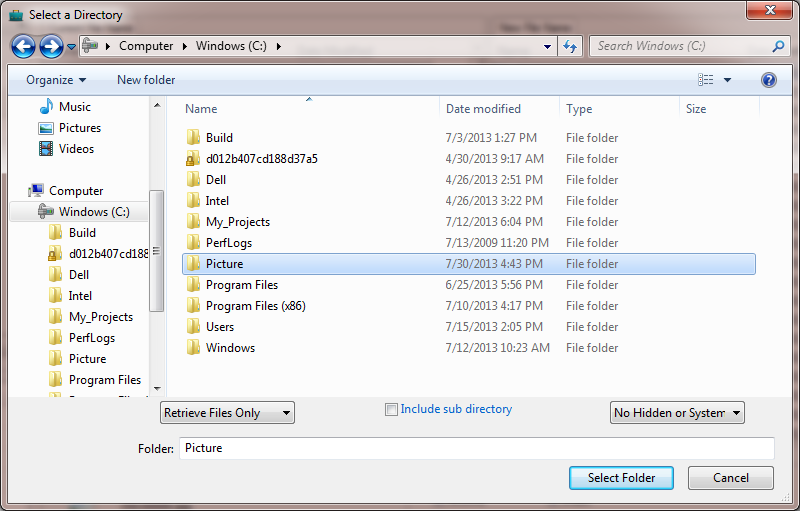Close the Select a Directory dialog

pos(769,10)
